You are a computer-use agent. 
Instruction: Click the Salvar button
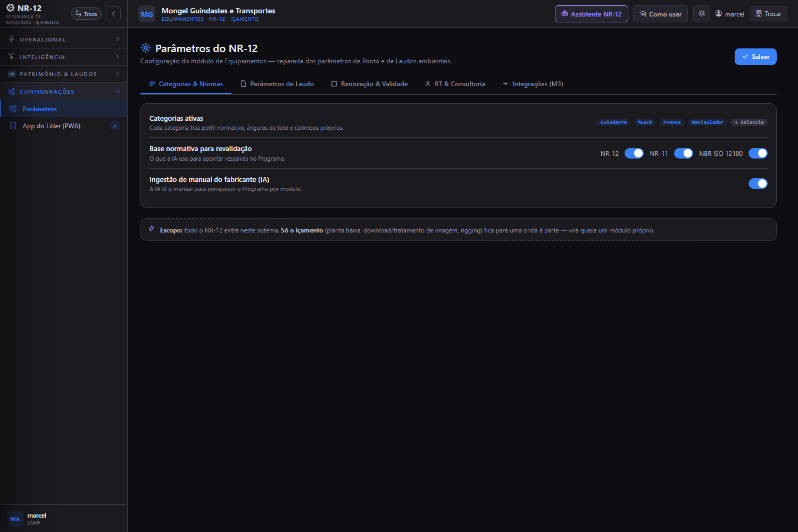[755, 57]
